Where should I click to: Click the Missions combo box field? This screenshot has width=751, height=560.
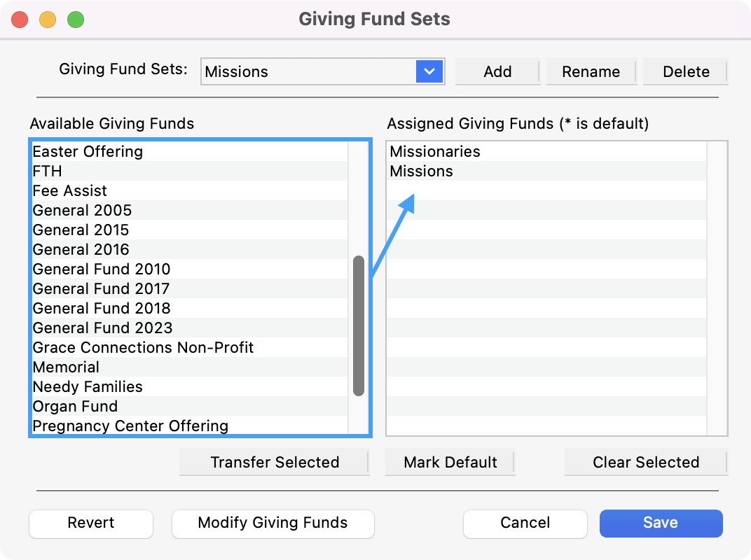coord(308,71)
